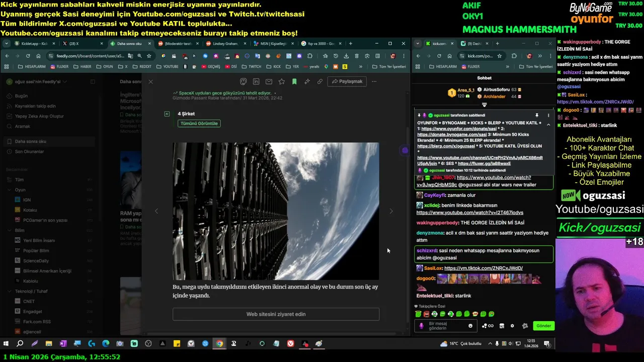Screen dimensions: 644x362
Task: Click the Gönder send button
Action: tap(543, 326)
